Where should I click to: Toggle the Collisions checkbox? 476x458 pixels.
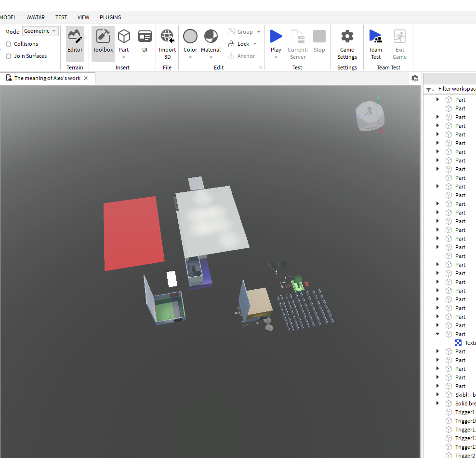9,44
